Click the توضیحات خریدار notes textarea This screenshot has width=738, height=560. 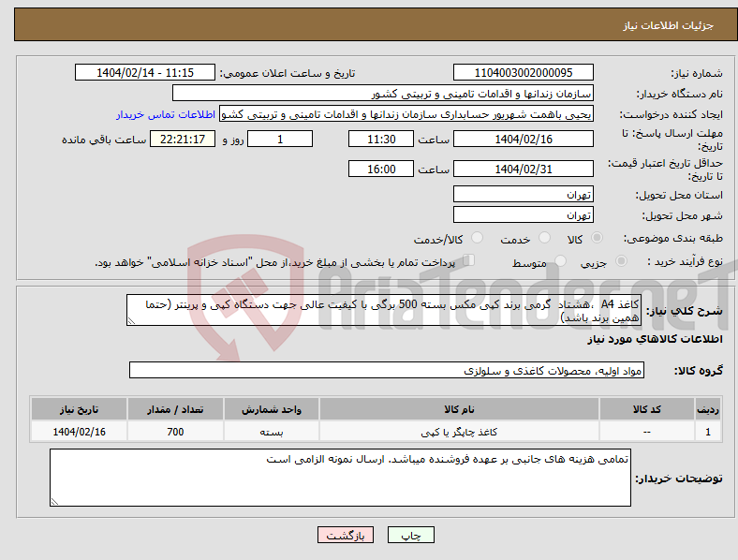340,478
